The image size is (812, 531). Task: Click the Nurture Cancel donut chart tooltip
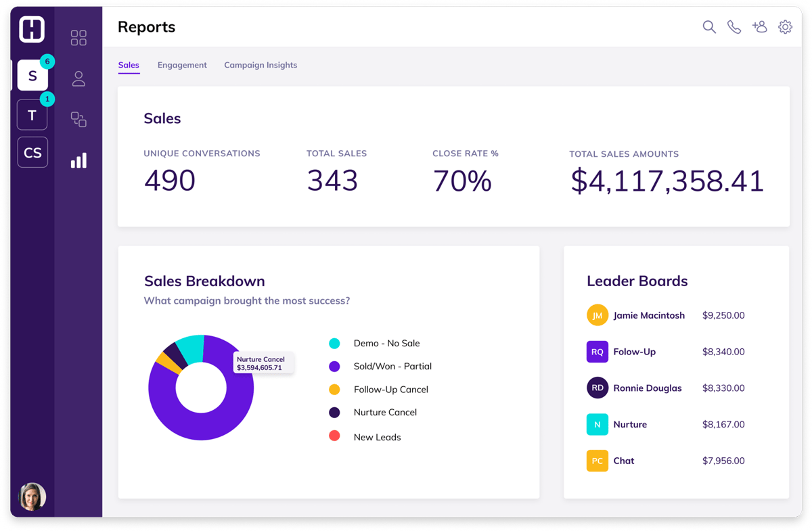pos(264,363)
